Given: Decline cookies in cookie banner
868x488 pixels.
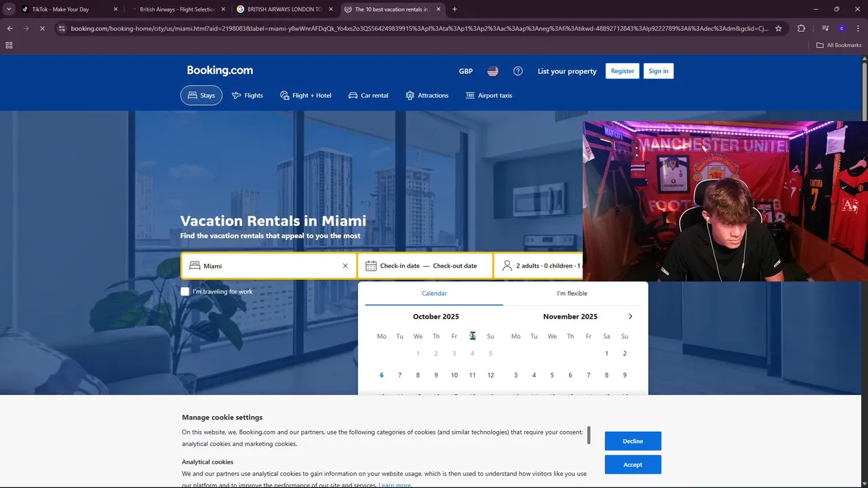Looking at the screenshot, I should (633, 441).
